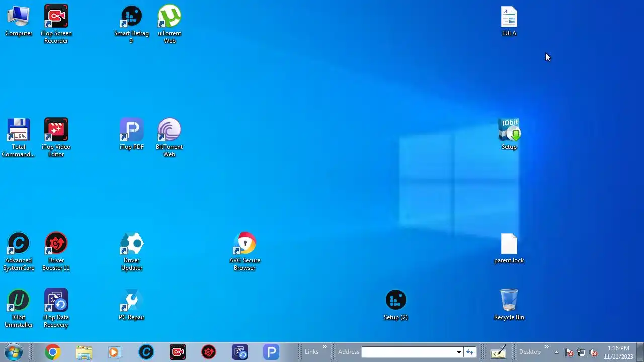Viewport: 644px width, 362px height.
Task: Open the Computer desktop icon
Action: point(19,21)
